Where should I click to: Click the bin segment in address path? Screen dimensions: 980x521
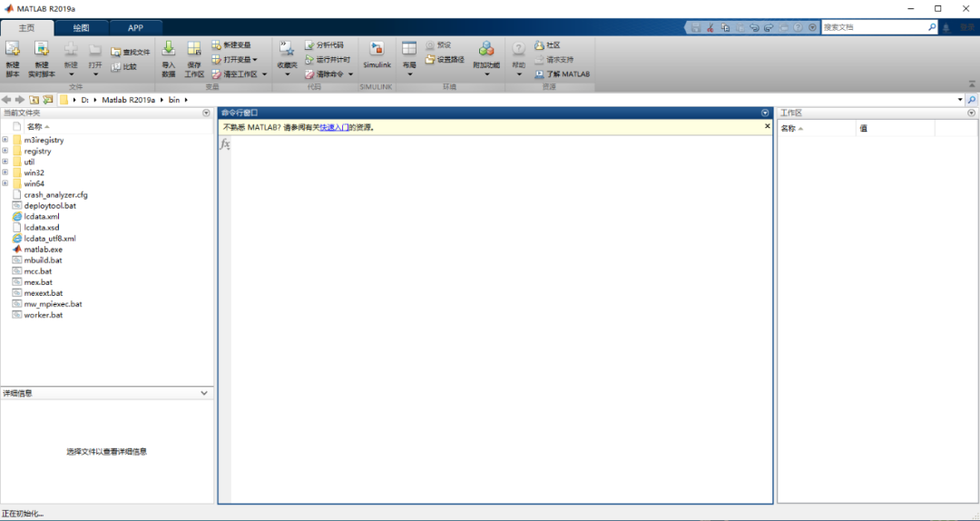click(x=173, y=100)
